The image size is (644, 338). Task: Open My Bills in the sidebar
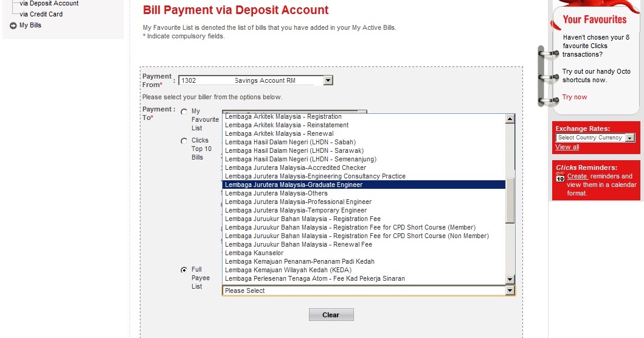(x=30, y=25)
